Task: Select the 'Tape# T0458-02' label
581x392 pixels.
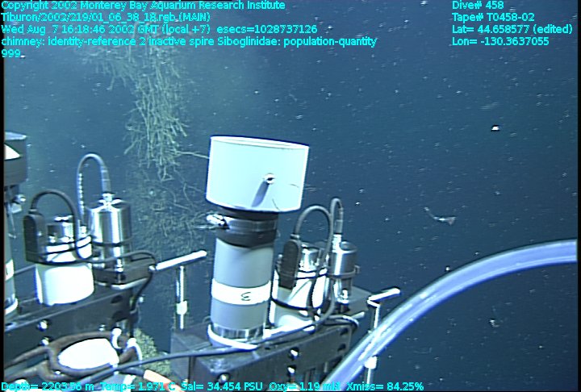Action: (x=493, y=17)
